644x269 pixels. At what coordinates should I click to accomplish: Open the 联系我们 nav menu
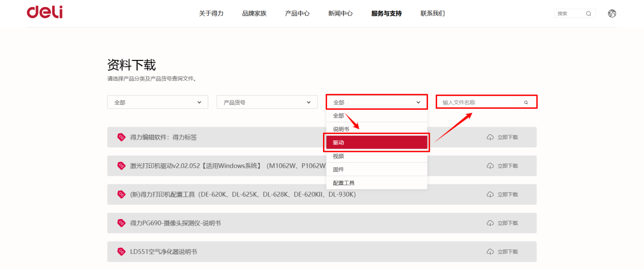click(433, 14)
